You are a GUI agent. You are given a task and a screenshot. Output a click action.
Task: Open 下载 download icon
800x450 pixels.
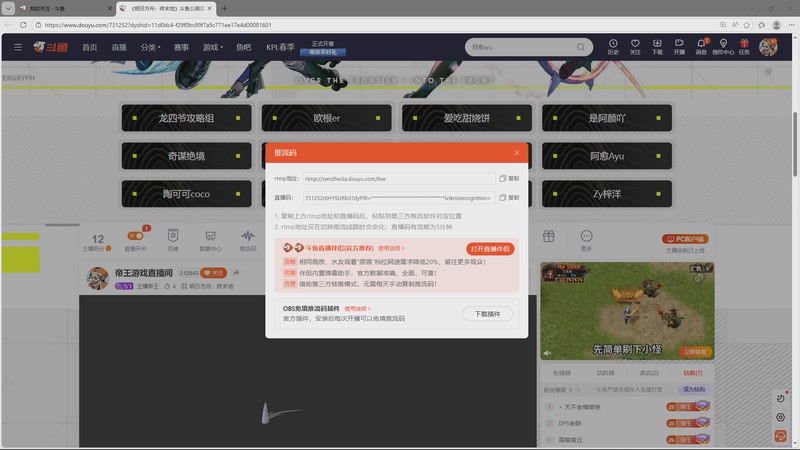(657, 46)
